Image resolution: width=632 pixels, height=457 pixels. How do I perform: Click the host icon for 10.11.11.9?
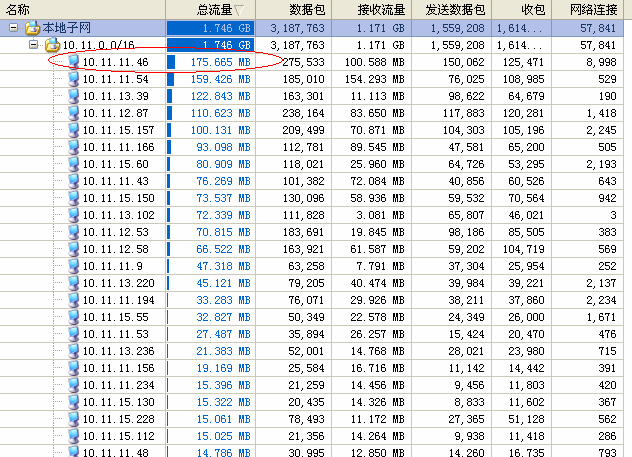click(73, 266)
